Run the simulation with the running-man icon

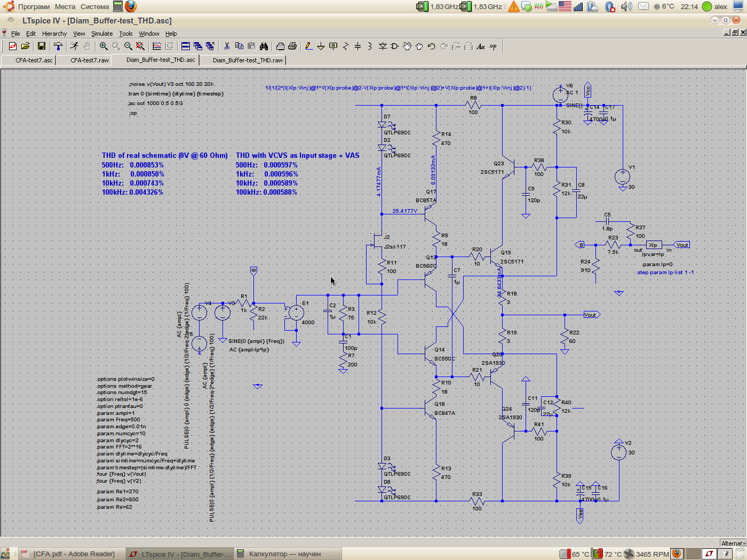click(x=74, y=46)
